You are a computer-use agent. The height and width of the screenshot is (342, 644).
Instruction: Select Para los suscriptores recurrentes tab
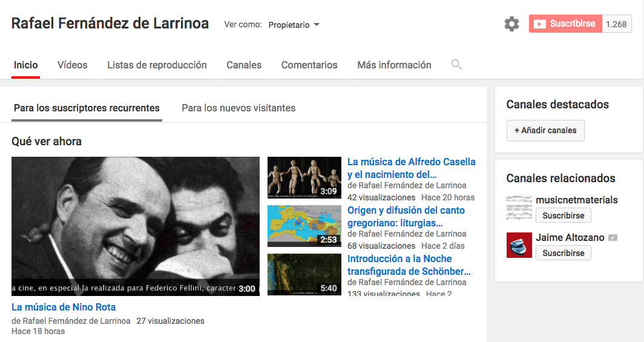[87, 108]
